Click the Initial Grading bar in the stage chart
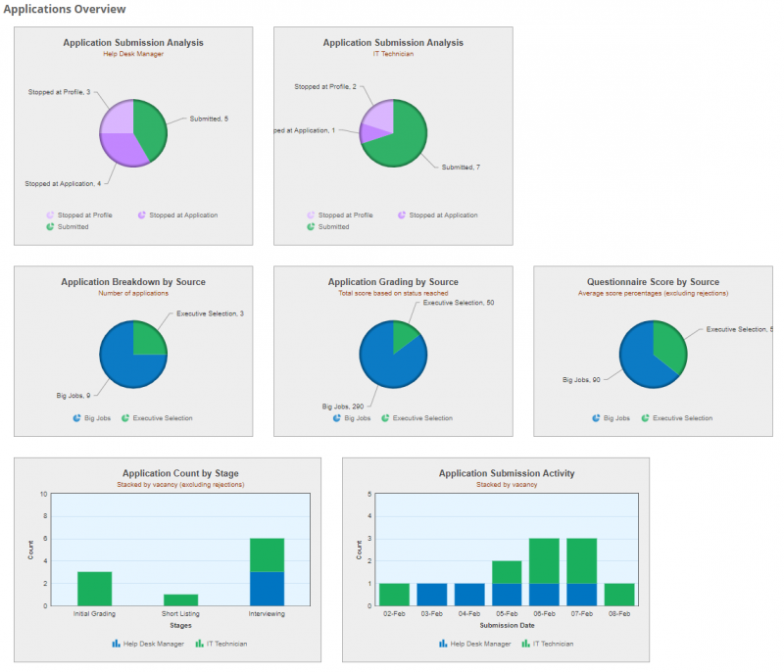Viewport: 784px width, 672px height. click(94, 588)
